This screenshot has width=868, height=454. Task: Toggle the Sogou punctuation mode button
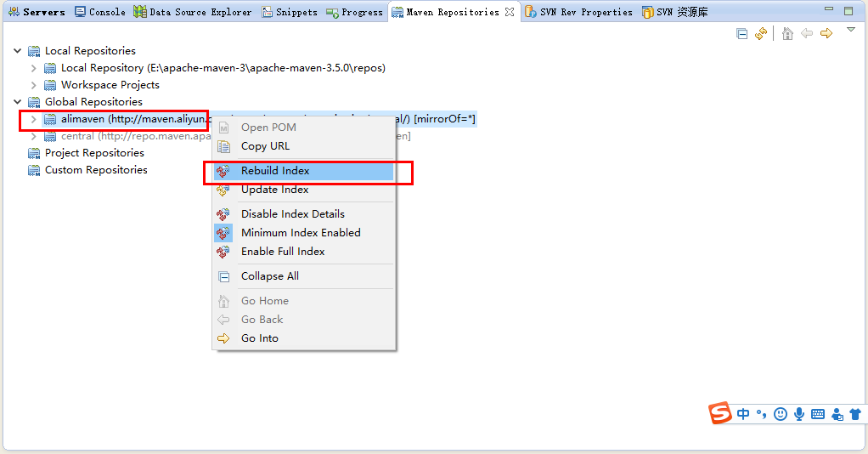click(x=762, y=414)
